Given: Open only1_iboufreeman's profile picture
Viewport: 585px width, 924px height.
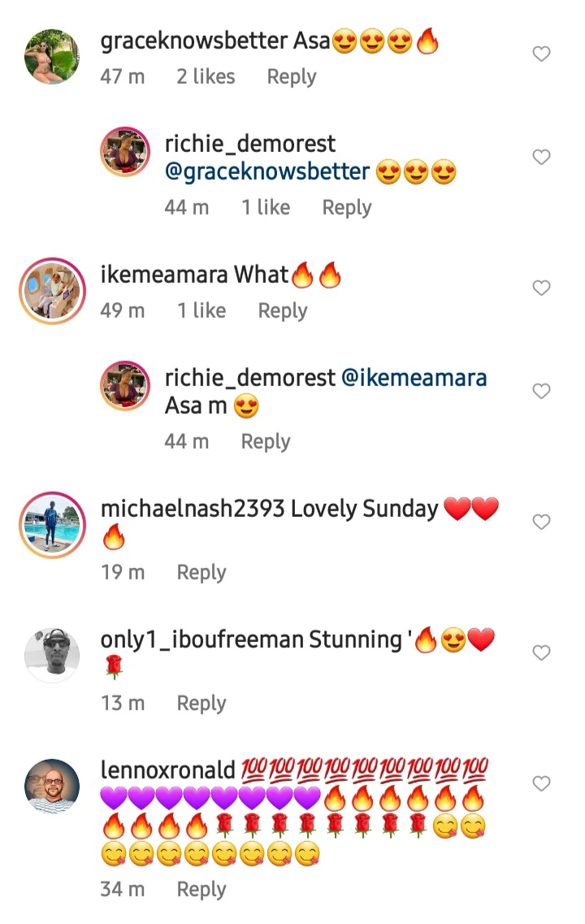Looking at the screenshot, I should pos(52,655).
